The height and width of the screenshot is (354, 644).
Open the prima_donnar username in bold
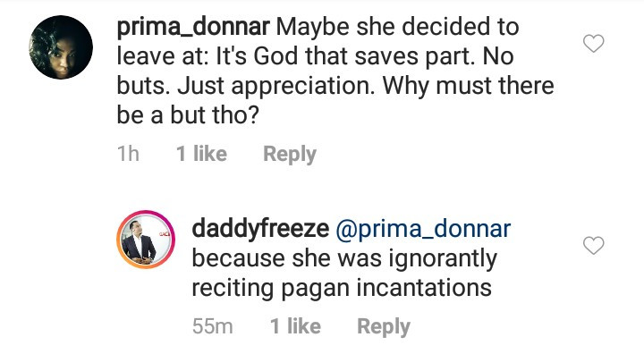[x=193, y=27]
